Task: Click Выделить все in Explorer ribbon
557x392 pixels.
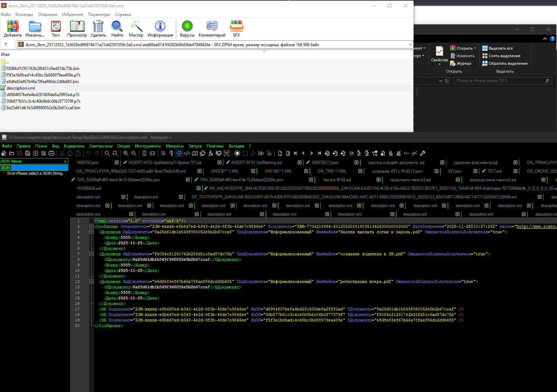Action: [x=497, y=48]
